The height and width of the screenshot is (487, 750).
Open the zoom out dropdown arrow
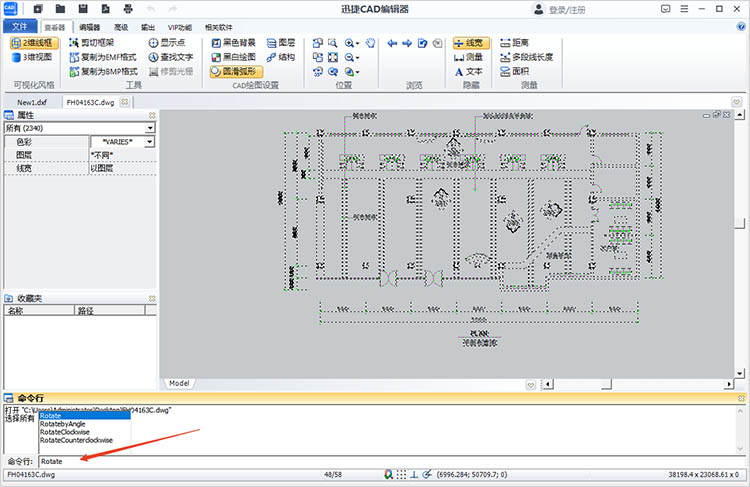pos(357,58)
